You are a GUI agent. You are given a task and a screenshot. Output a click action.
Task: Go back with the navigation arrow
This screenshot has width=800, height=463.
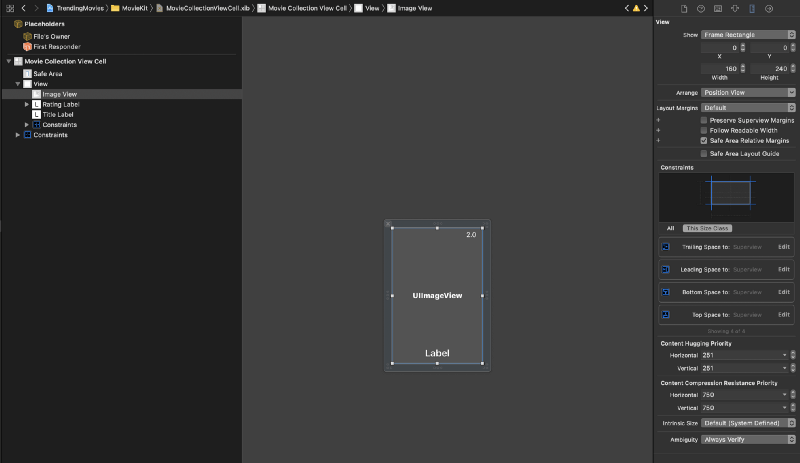click(23, 8)
